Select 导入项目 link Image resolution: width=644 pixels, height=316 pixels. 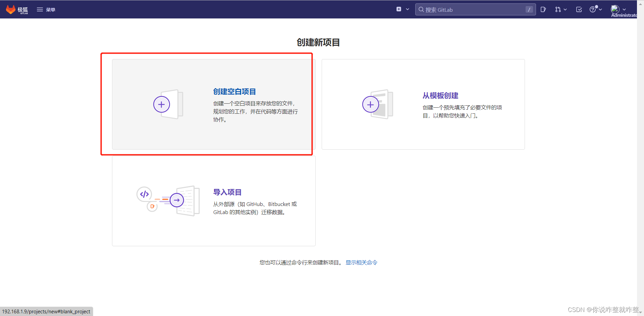227,192
